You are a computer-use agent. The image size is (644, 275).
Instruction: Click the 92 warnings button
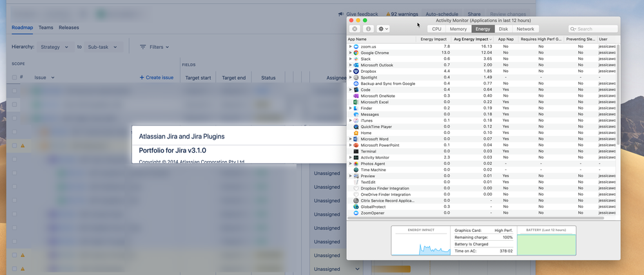point(402,14)
